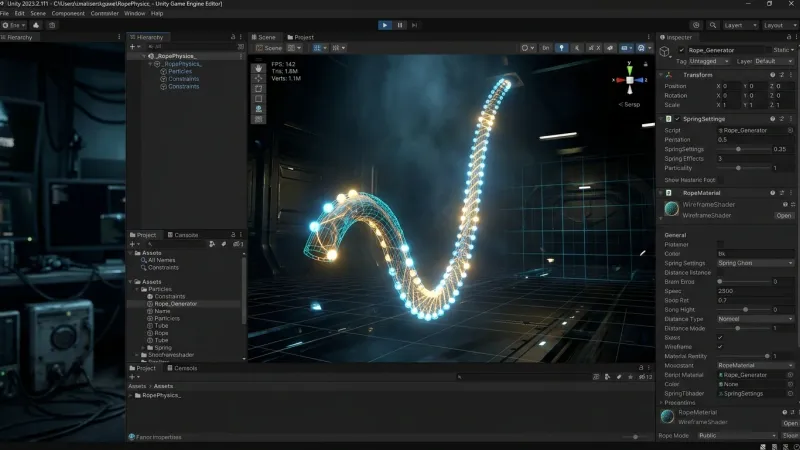Open the SpringSettings component kebab menu
Screen dimensions: 800x450
click(x=791, y=119)
